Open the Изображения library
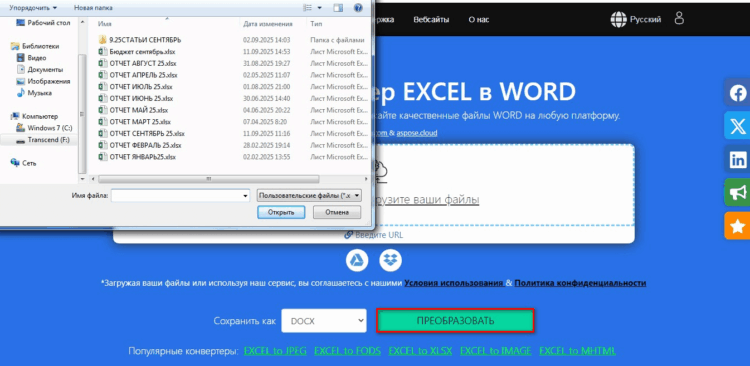The height and width of the screenshot is (366, 750). tap(43, 81)
